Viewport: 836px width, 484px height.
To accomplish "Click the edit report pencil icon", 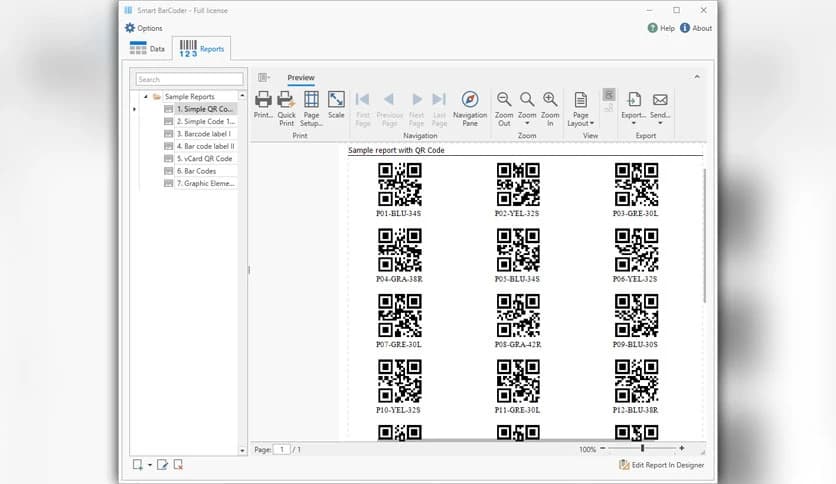I will pyautogui.click(x=162, y=465).
